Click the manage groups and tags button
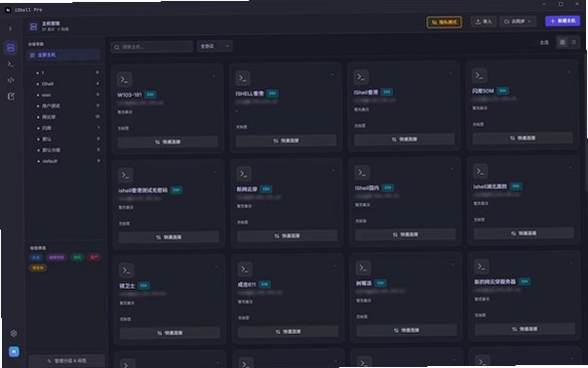 pos(66,361)
